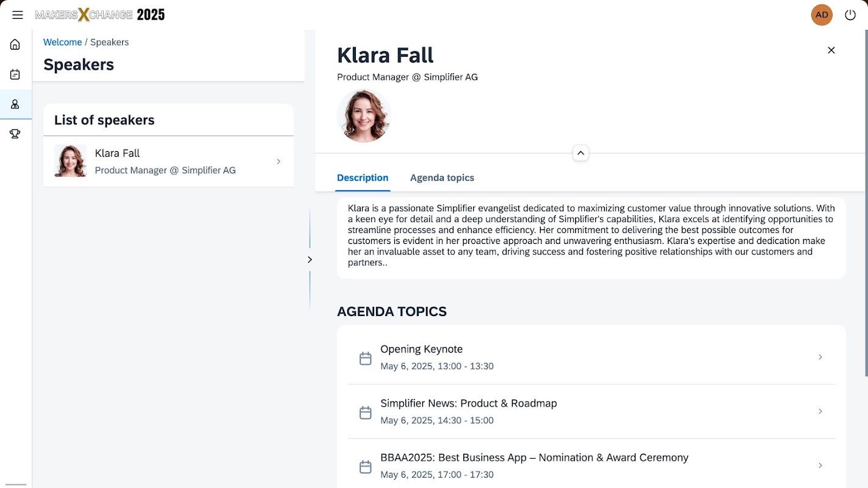This screenshot has height=488, width=868.
Task: Open BBAA2025 Award Ceremony agenda item
Action: tap(591, 465)
